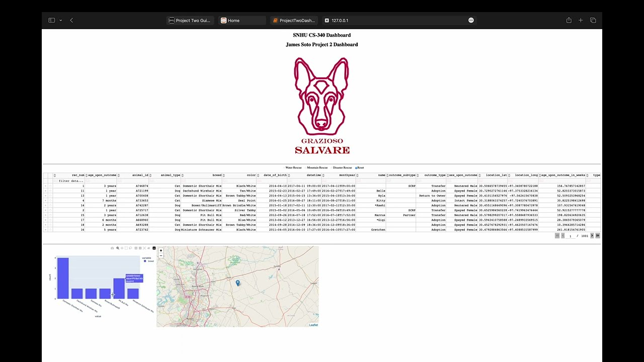Image resolution: width=644 pixels, height=362 pixels.
Task: Open the Safari sidebar panel icon
Action: click(51, 20)
